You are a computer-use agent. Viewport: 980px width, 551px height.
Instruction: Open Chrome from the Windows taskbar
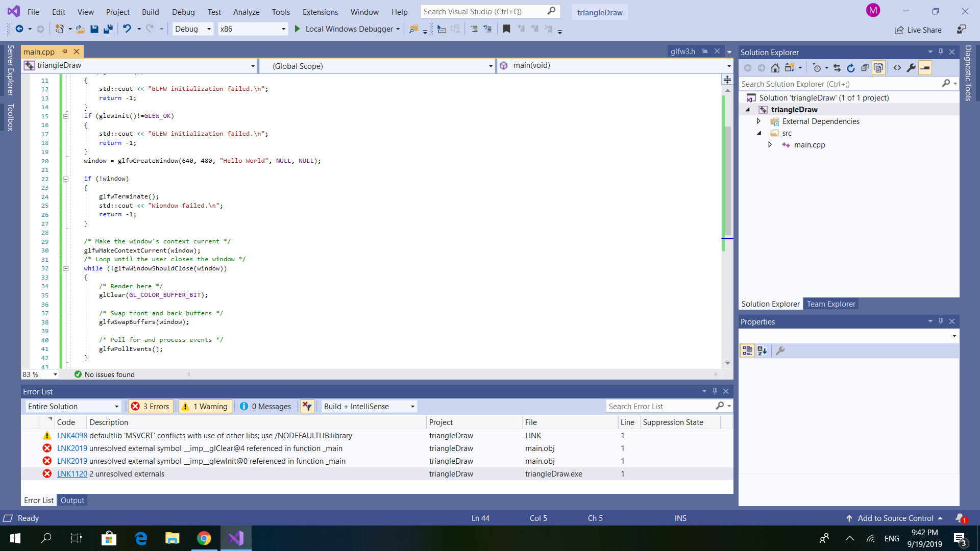[x=204, y=538]
